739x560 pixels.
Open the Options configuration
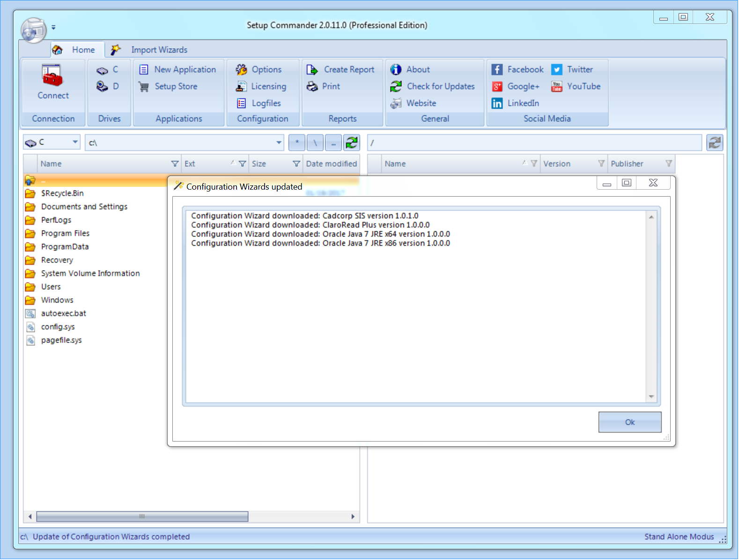coord(259,70)
